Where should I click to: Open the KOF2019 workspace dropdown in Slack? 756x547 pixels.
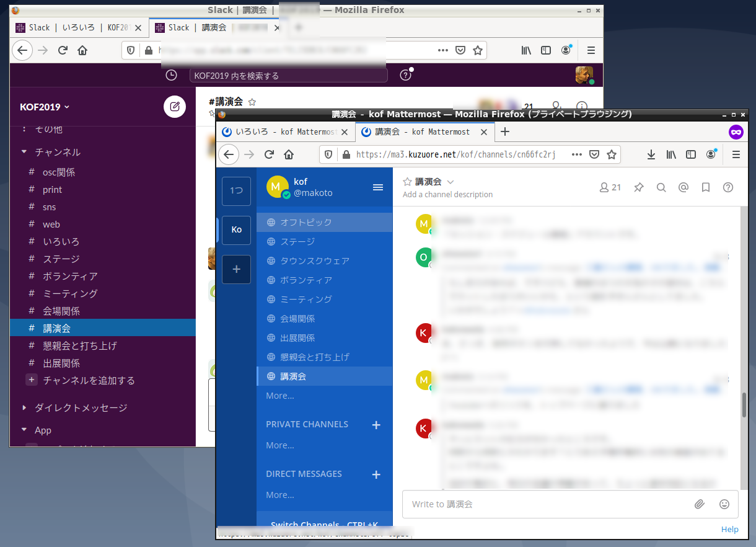coord(45,107)
